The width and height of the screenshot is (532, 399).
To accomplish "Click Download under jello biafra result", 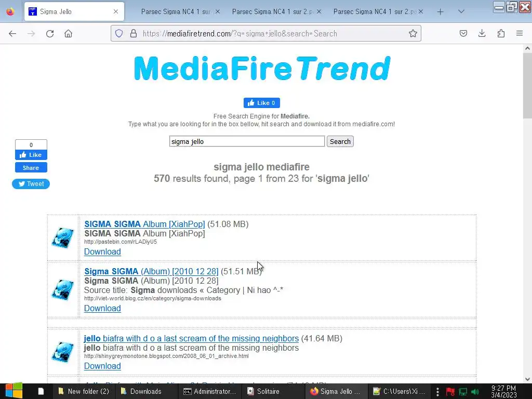I will 102,366.
